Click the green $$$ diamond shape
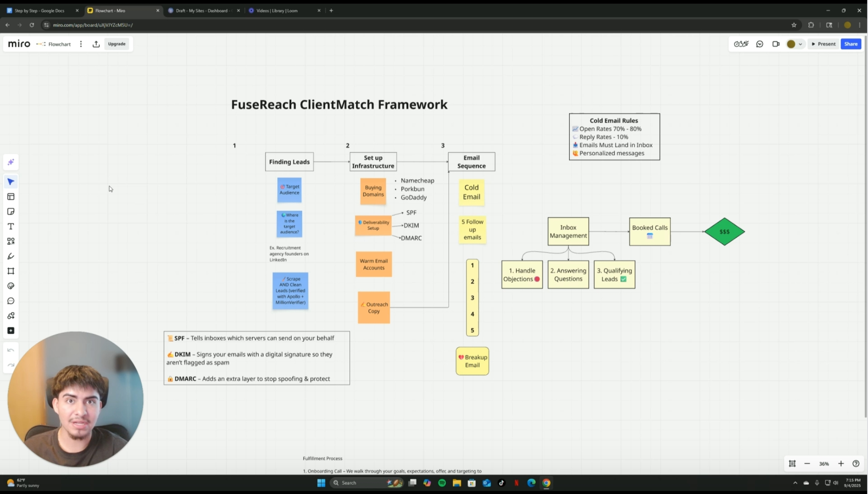Viewport: 868px width, 494px height. (724, 232)
